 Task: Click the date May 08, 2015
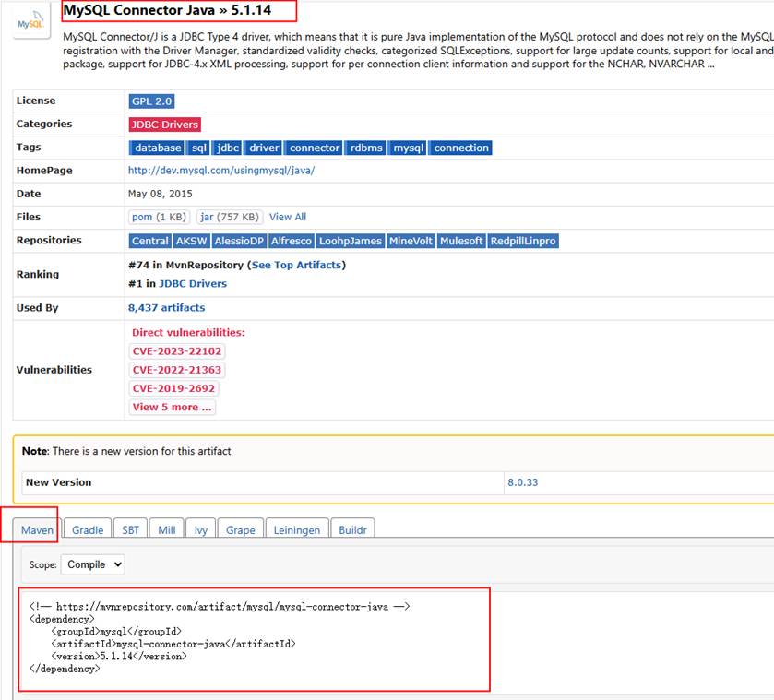(160, 194)
